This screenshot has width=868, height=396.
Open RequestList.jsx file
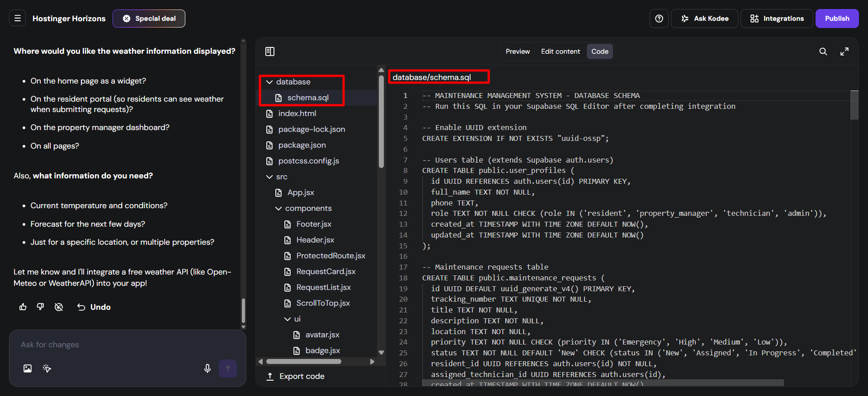click(x=323, y=287)
